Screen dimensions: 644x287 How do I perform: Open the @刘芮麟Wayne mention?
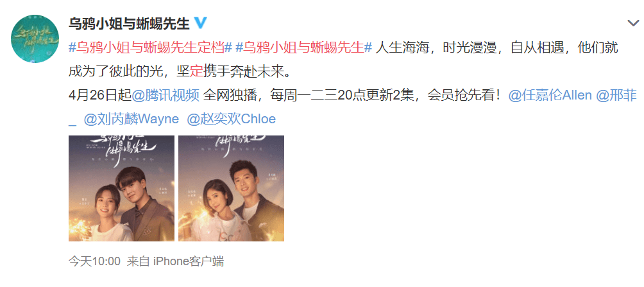(x=131, y=119)
